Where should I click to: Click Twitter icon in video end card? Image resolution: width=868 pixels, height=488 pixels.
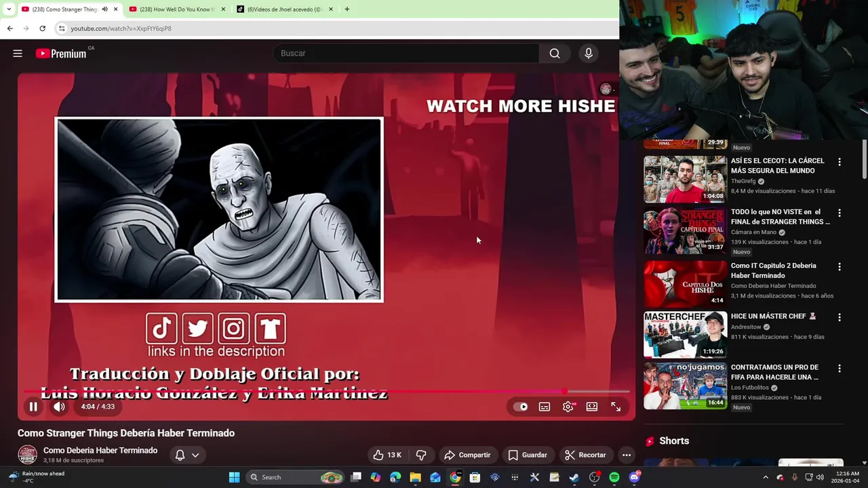pyautogui.click(x=197, y=329)
